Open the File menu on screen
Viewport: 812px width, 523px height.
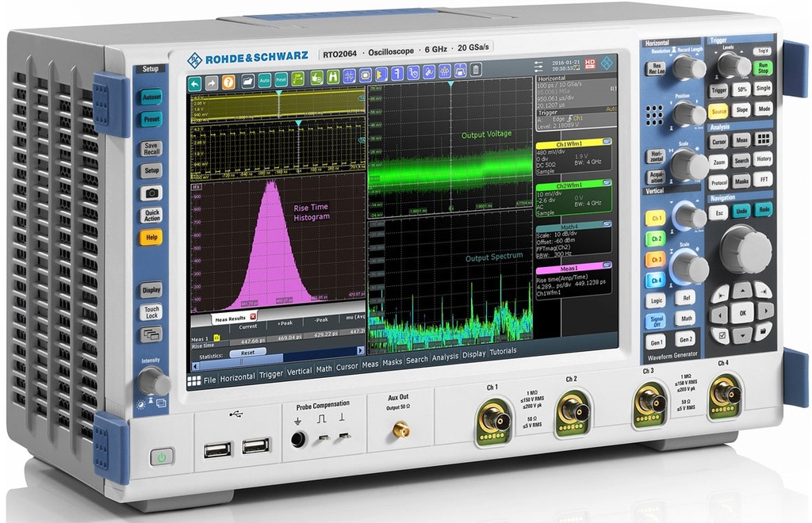(209, 380)
